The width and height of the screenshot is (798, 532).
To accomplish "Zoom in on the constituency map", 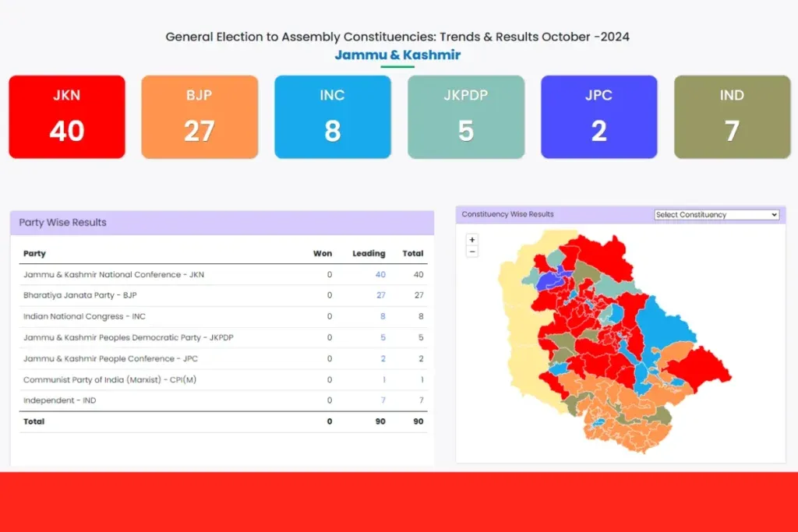I will (472, 240).
